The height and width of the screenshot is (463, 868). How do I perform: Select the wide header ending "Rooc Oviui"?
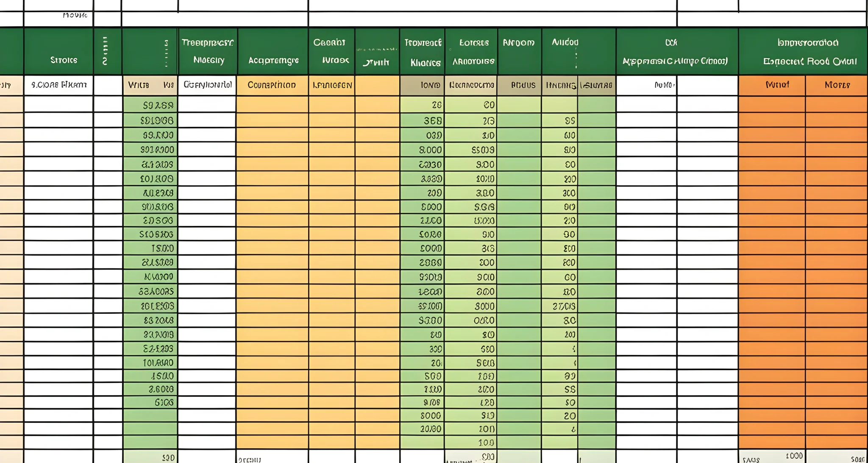point(803,52)
